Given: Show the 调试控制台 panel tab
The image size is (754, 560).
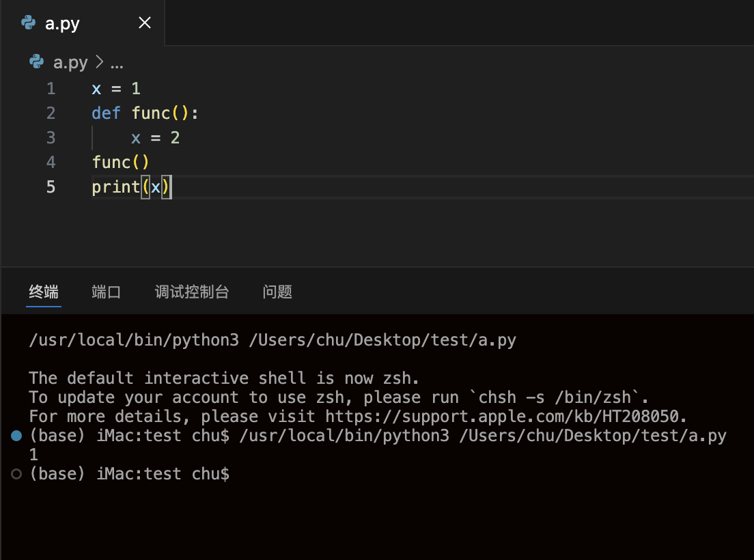Looking at the screenshot, I should tap(191, 292).
